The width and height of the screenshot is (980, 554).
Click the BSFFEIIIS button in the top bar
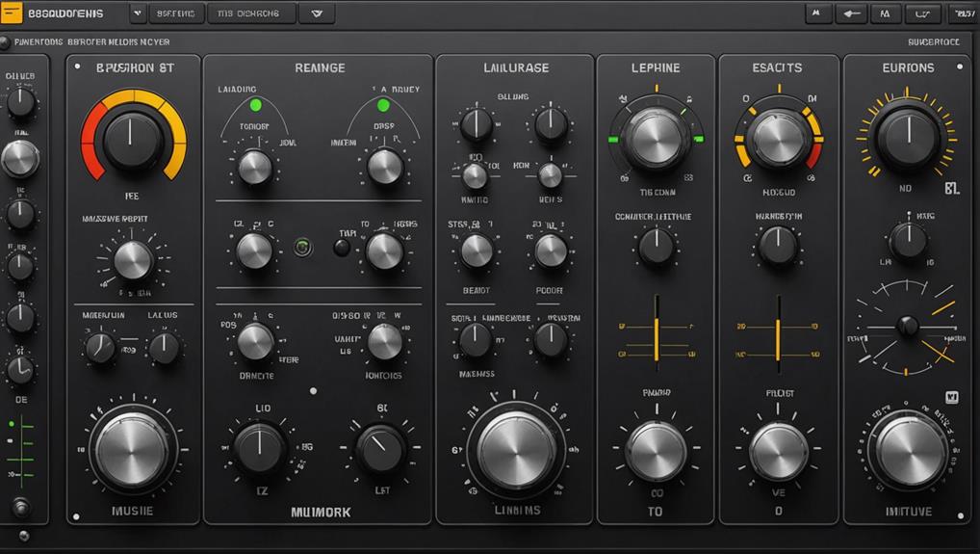pos(176,13)
